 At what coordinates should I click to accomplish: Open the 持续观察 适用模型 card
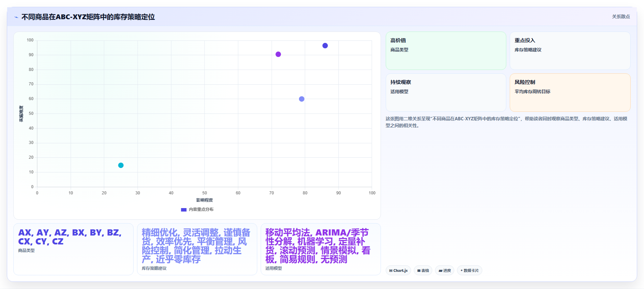coord(446,93)
